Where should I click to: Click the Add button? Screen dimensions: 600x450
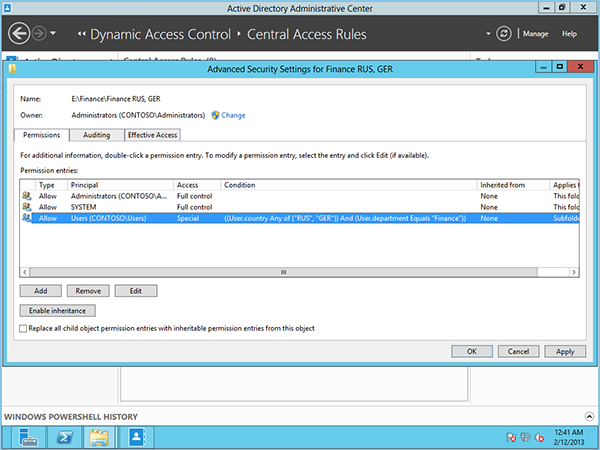(41, 291)
